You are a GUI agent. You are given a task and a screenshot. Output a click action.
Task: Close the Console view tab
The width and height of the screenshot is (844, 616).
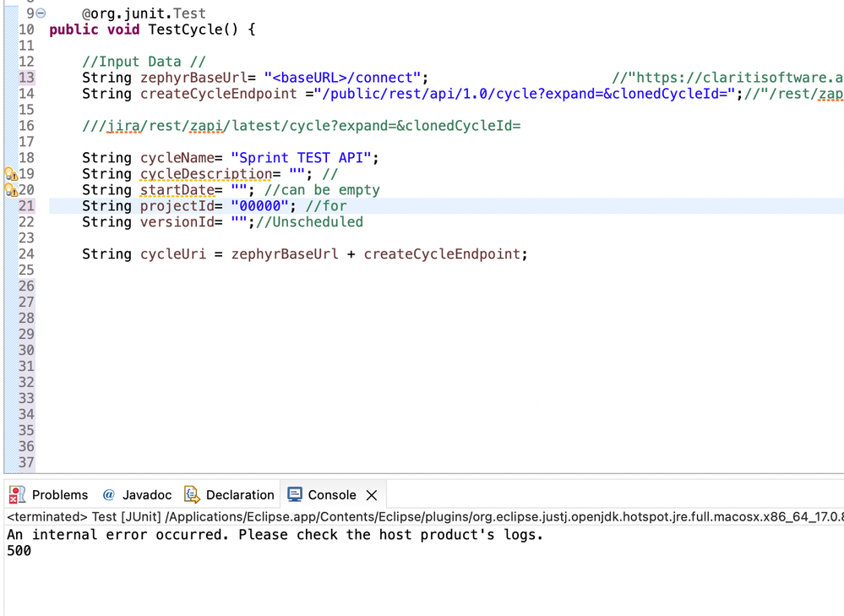(x=372, y=495)
